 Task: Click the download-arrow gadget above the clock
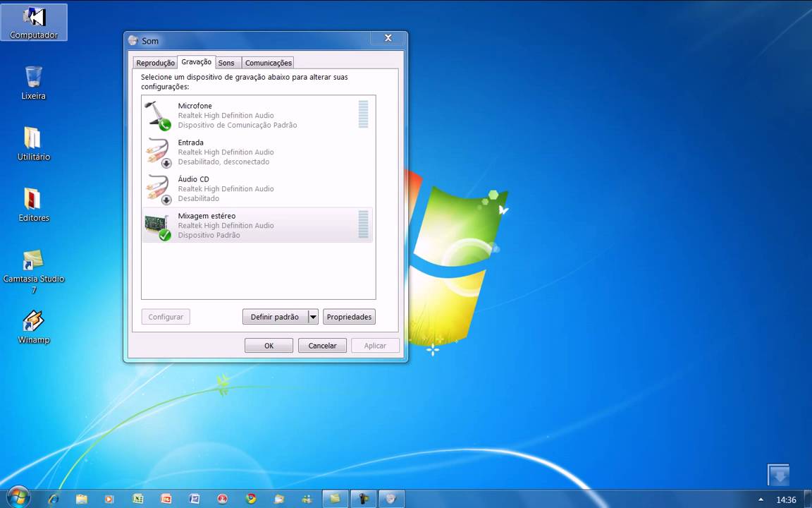(x=778, y=475)
